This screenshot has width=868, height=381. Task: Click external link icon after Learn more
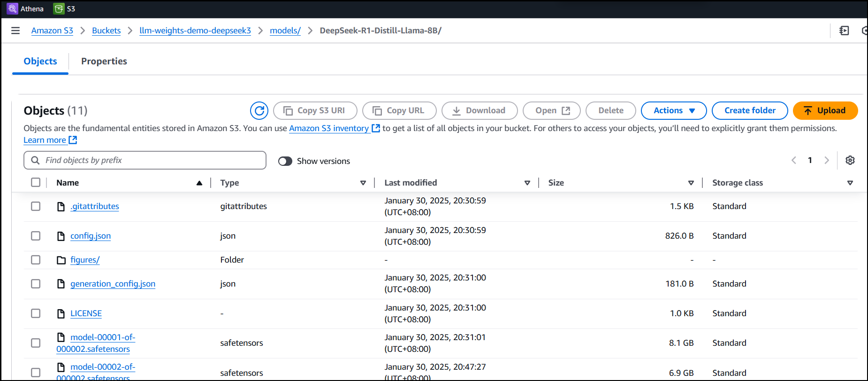[x=73, y=140]
